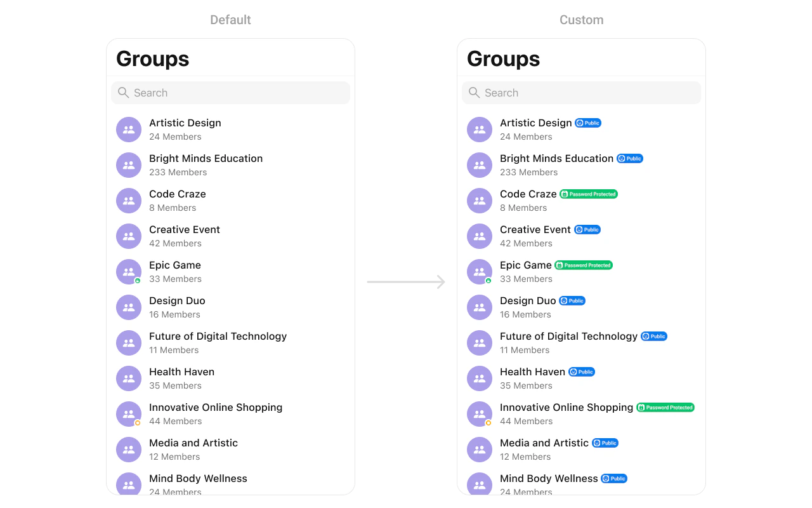Click the magnifying glass icon in left search bar

[123, 92]
